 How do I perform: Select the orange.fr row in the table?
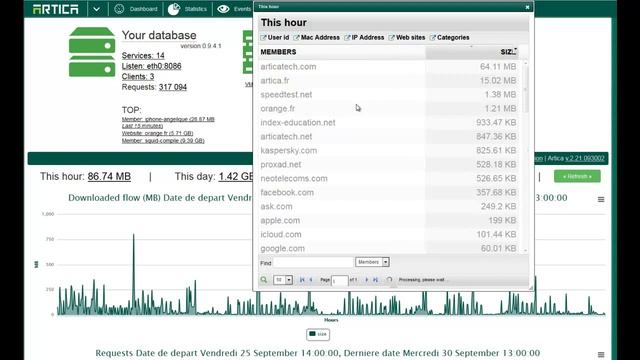point(389,109)
